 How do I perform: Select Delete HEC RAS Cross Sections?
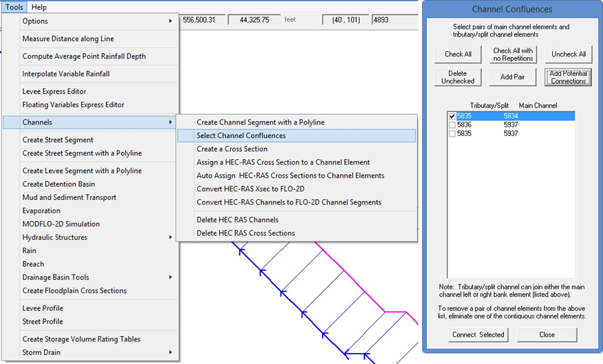point(245,233)
